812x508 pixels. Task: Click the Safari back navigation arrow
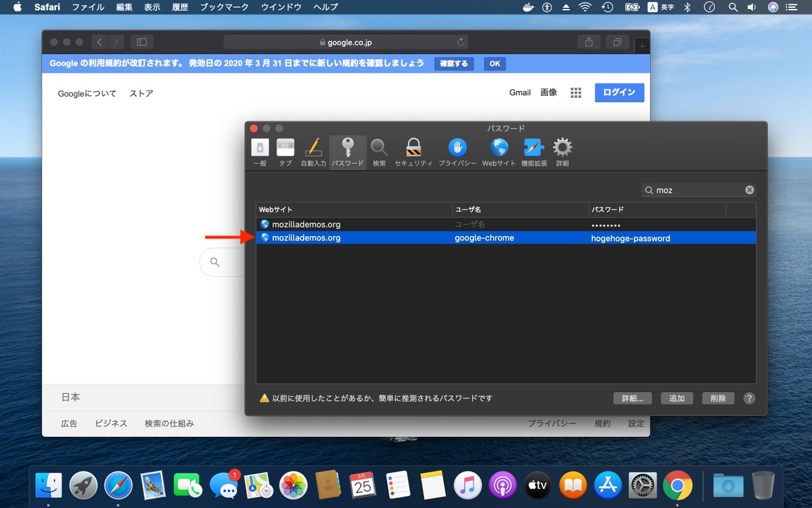tap(100, 42)
